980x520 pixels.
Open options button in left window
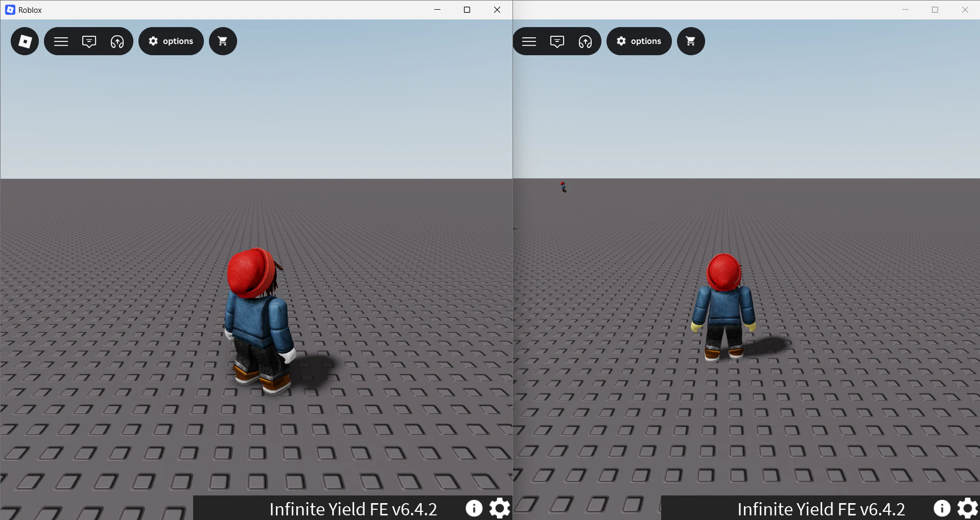click(x=171, y=41)
